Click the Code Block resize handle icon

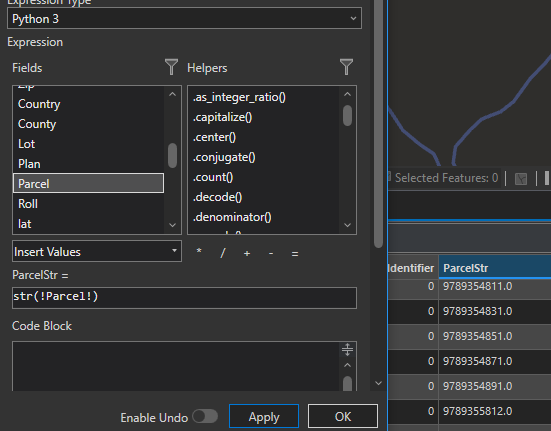[347, 350]
